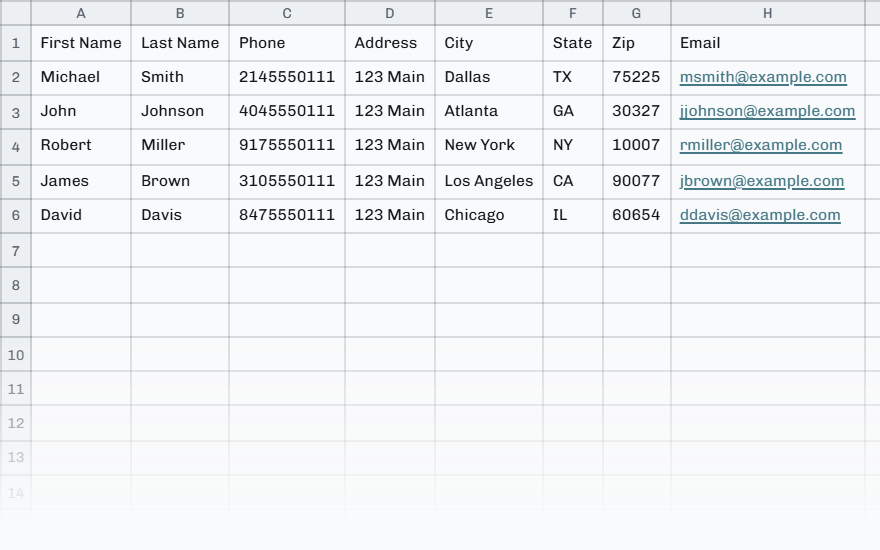This screenshot has width=880, height=550.
Task: Select row 11 header
Action: tap(16, 388)
